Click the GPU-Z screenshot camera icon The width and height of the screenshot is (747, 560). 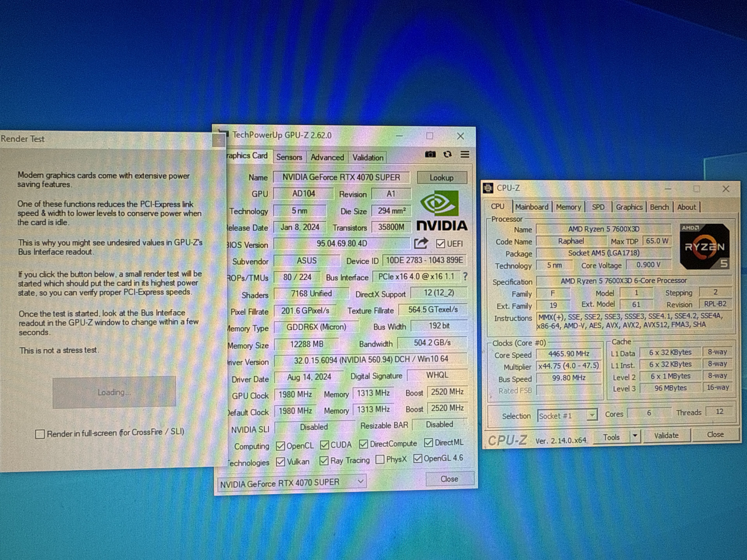tap(430, 154)
